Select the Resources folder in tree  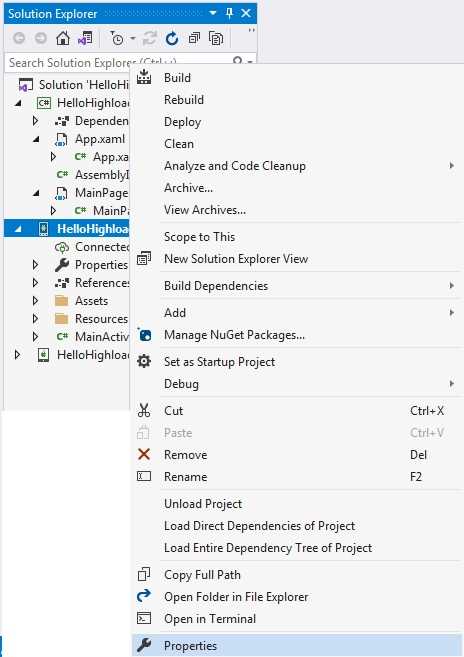pyautogui.click(x=101, y=319)
